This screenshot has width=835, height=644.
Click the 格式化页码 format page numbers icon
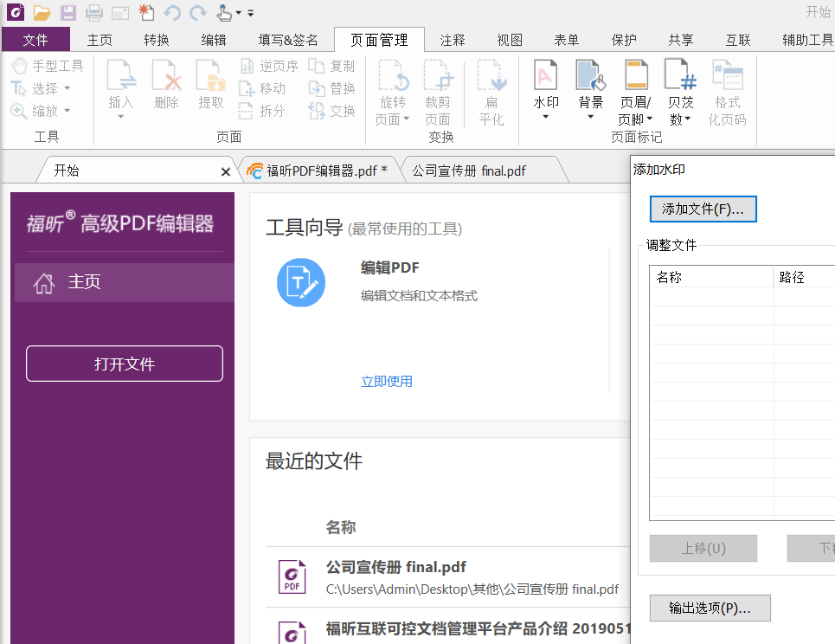tap(727, 75)
